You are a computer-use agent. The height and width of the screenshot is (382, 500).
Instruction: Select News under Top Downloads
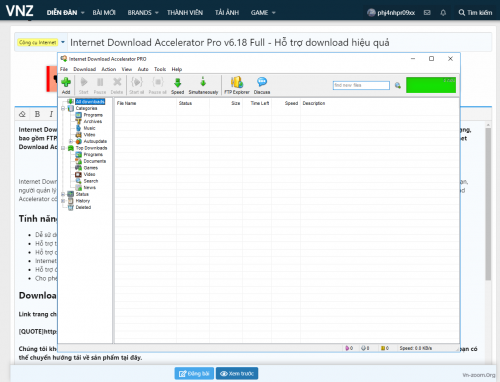[x=90, y=188]
